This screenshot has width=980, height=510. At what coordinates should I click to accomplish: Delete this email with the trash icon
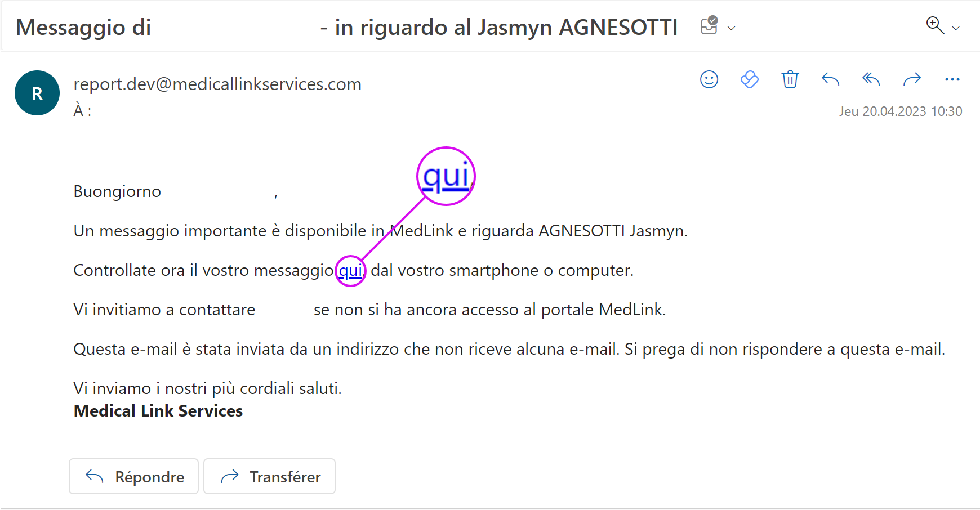pos(790,79)
